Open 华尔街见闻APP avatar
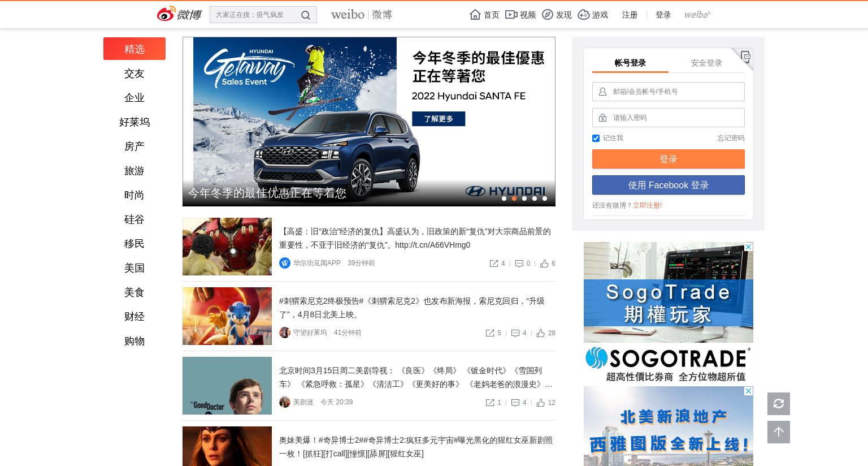868x466 pixels. point(285,263)
